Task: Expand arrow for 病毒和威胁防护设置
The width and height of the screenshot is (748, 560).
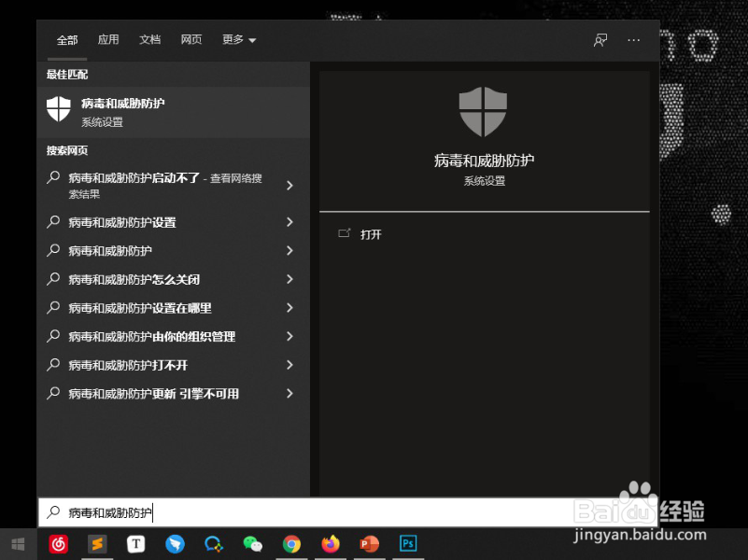Action: click(x=289, y=221)
